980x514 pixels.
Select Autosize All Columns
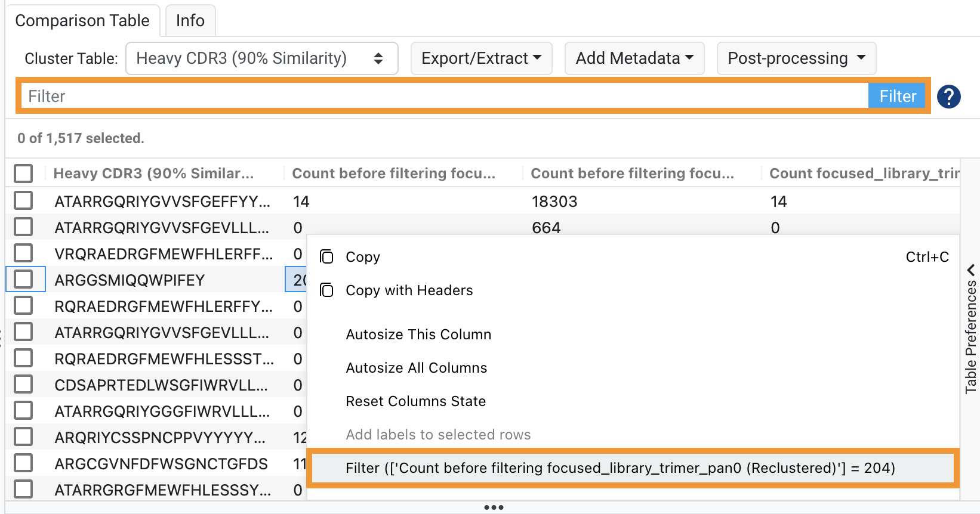633,368
